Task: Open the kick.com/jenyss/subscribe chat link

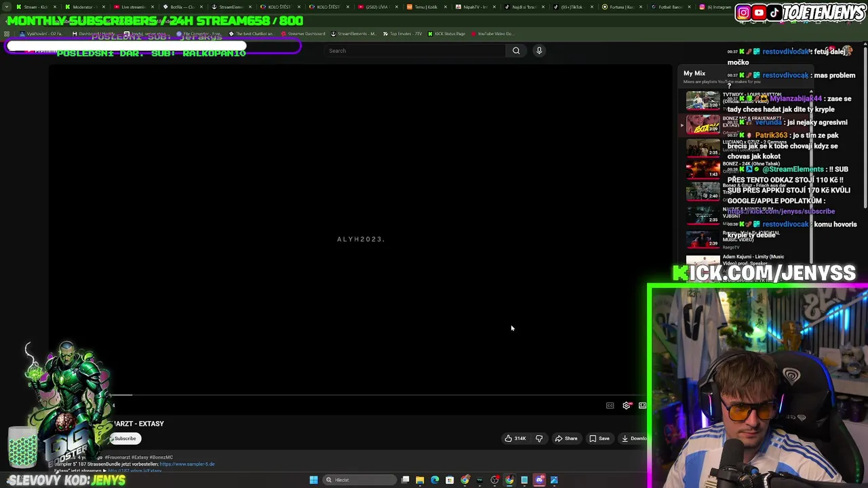Action: pyautogui.click(x=781, y=211)
